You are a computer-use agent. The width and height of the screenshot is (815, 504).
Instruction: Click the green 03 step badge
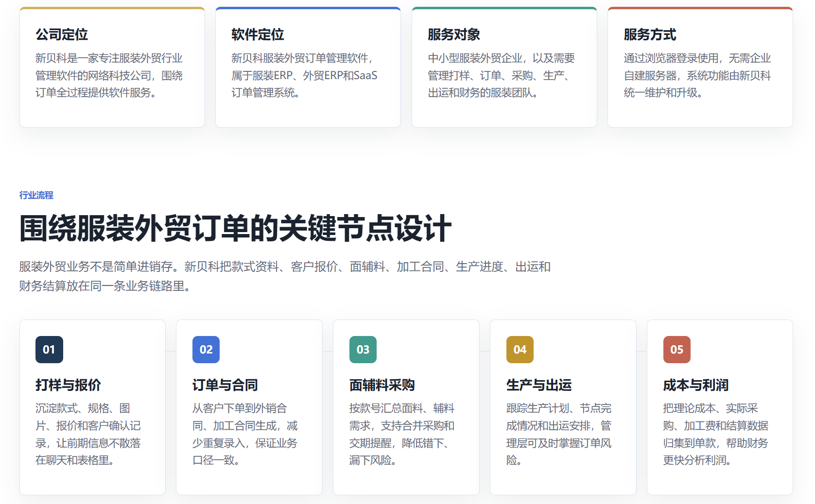pyautogui.click(x=363, y=350)
